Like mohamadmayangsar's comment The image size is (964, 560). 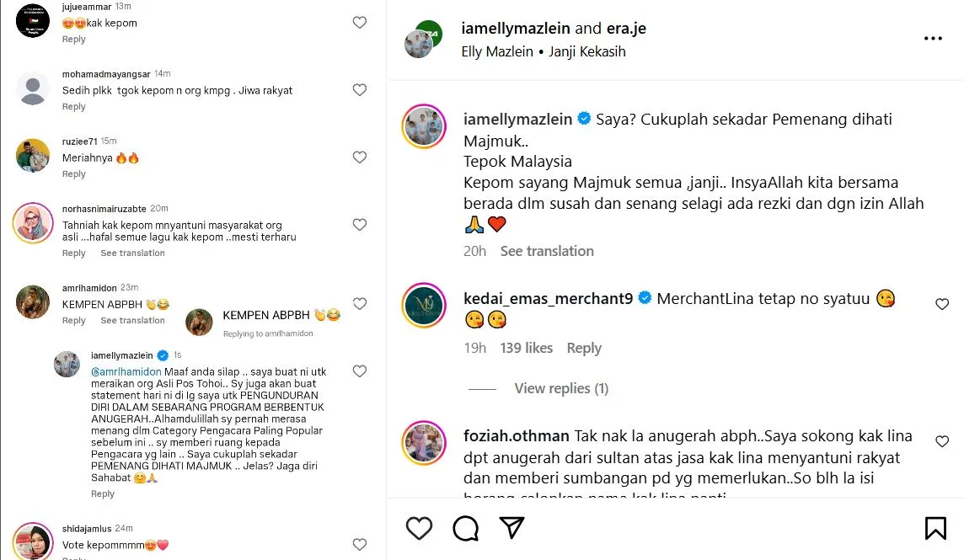tap(360, 90)
